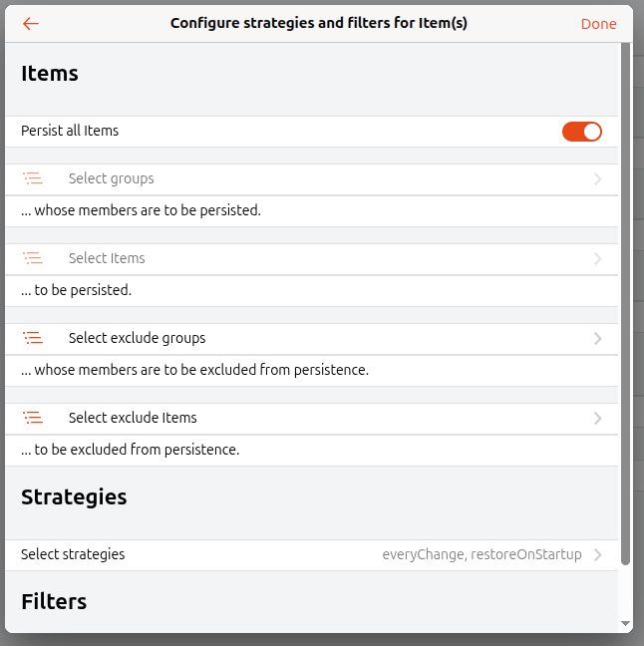Toggle the Persist all Items switch

[582, 132]
